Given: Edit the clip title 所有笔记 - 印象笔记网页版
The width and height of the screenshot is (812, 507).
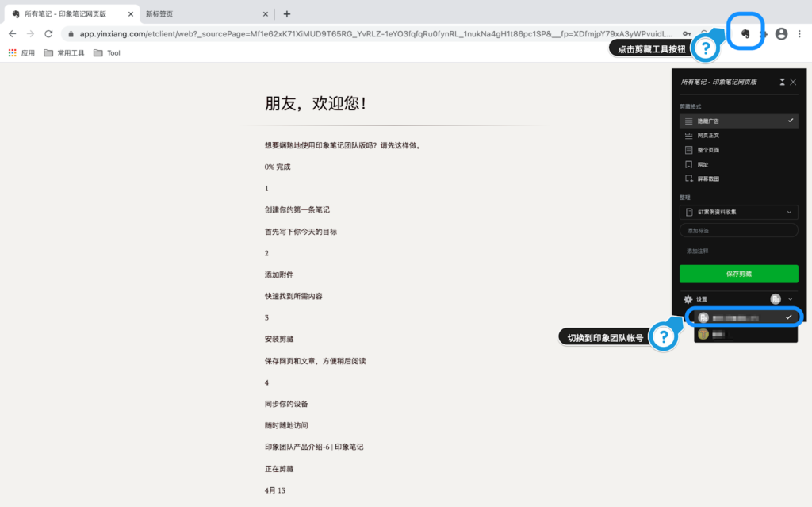Looking at the screenshot, I should (x=718, y=82).
